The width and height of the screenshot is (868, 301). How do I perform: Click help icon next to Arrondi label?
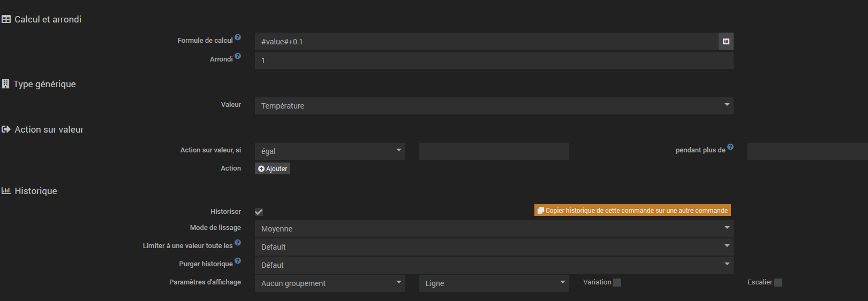tap(238, 56)
